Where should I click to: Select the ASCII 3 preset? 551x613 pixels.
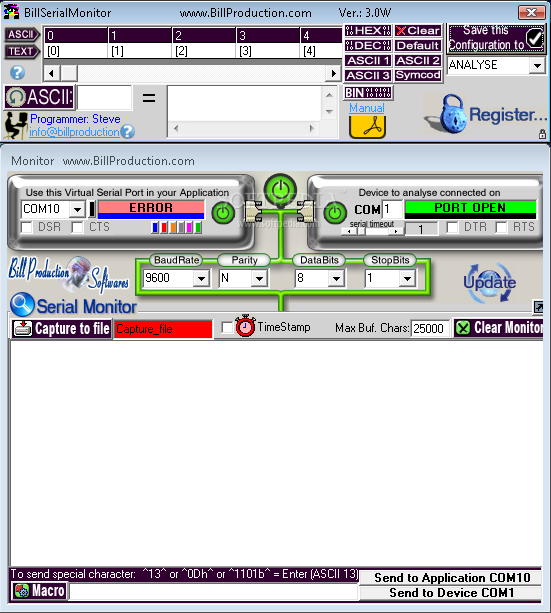(368, 75)
